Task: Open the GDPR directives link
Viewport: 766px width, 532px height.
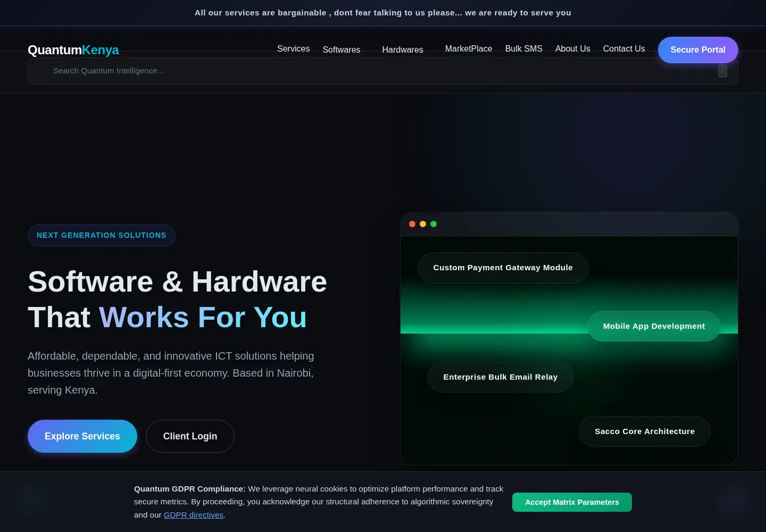Action: (x=194, y=515)
